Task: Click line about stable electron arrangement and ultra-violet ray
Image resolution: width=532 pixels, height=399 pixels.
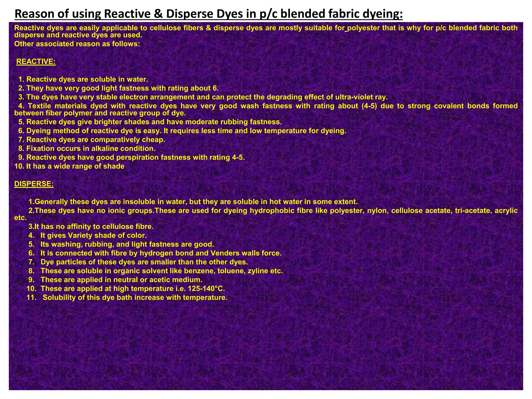Action: click(203, 97)
